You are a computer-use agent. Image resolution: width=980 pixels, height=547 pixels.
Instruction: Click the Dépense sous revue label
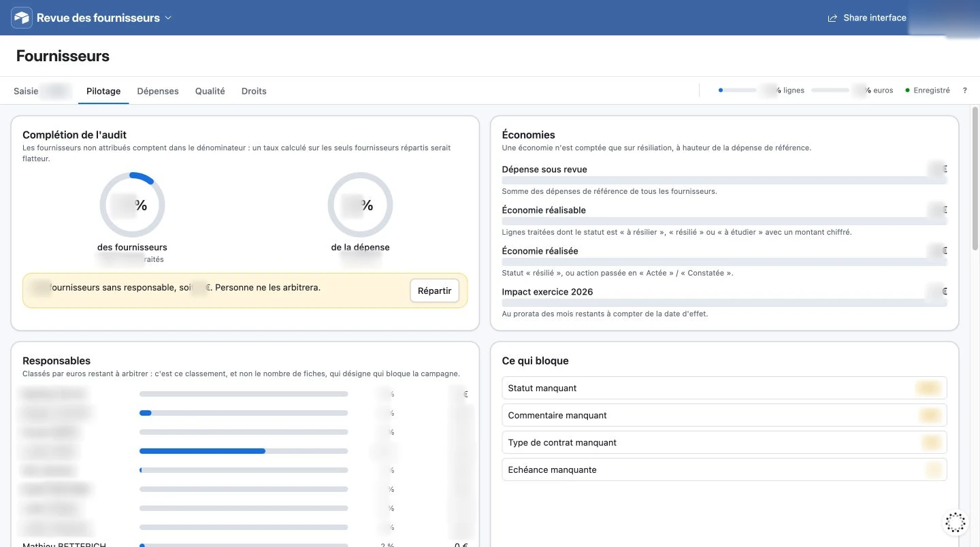[544, 169]
